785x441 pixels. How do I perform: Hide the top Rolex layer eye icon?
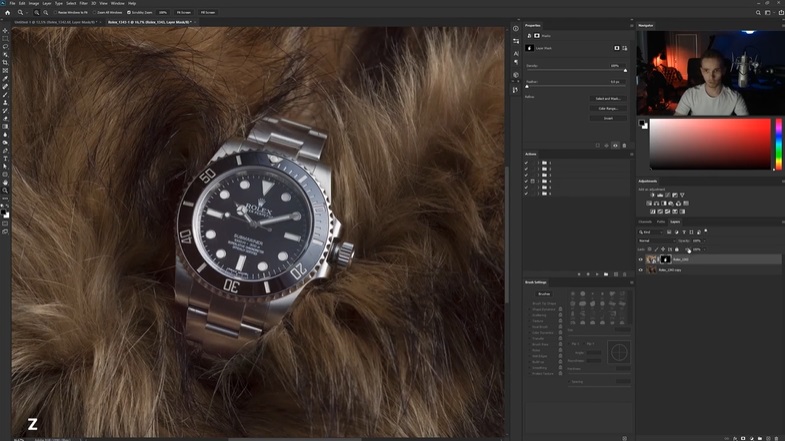point(640,259)
